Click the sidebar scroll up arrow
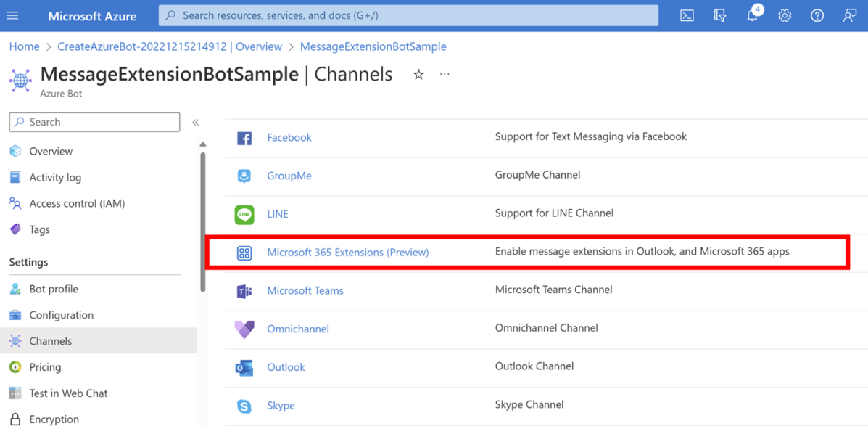Image resolution: width=868 pixels, height=426 pixels. pos(202,144)
